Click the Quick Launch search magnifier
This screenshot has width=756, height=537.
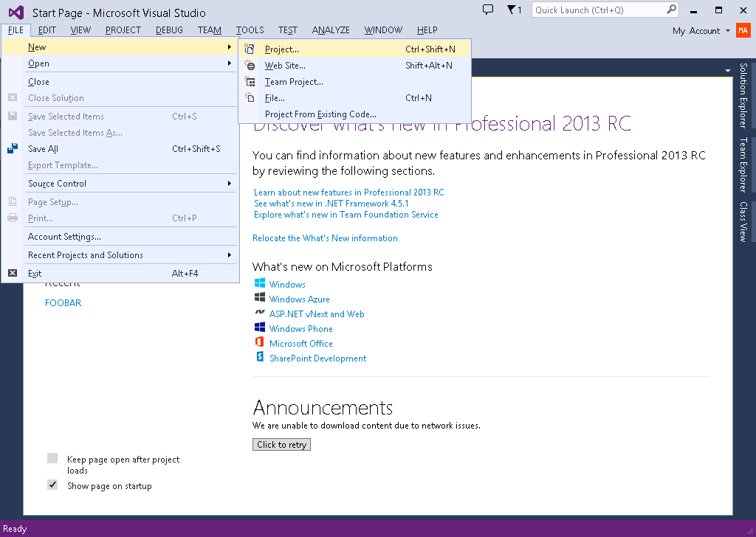click(671, 10)
